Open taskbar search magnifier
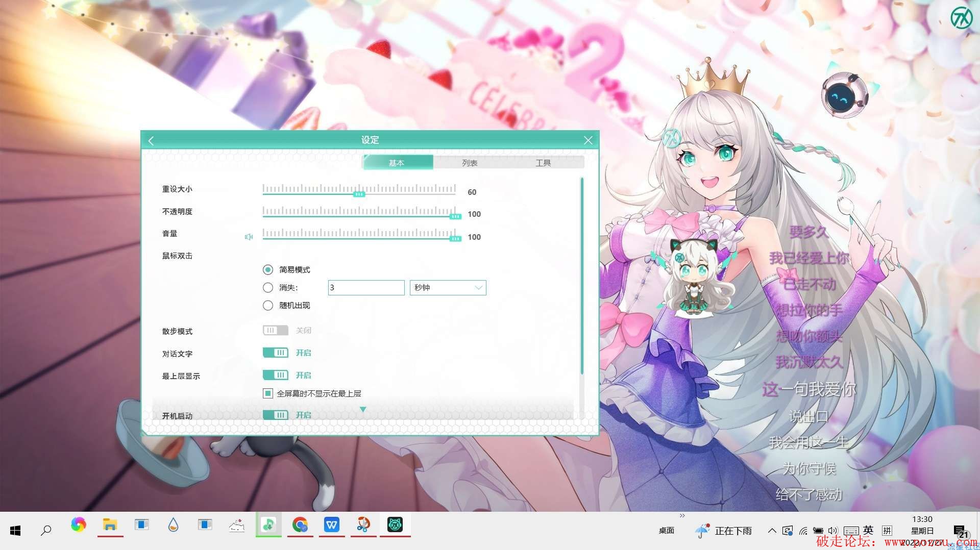This screenshot has height=550, width=980. point(46,531)
